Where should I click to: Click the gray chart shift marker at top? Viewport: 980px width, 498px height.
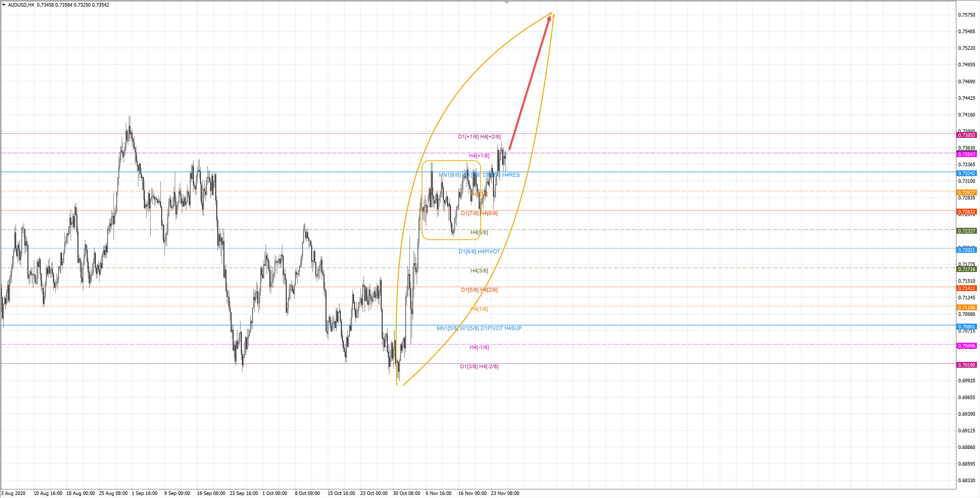pyautogui.click(x=506, y=3)
